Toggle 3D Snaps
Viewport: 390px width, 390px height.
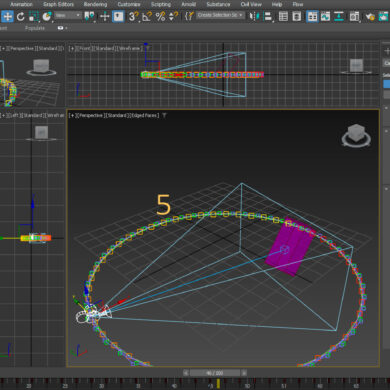(133, 16)
